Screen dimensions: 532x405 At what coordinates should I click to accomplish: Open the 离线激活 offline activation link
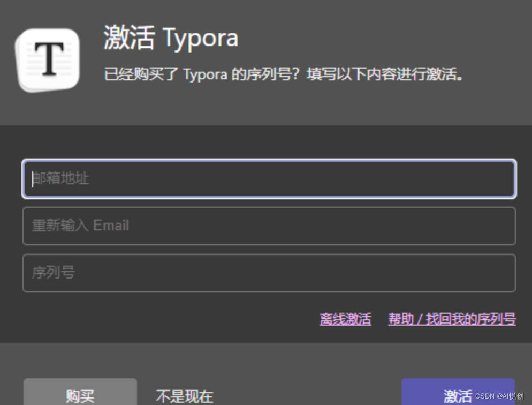point(345,319)
